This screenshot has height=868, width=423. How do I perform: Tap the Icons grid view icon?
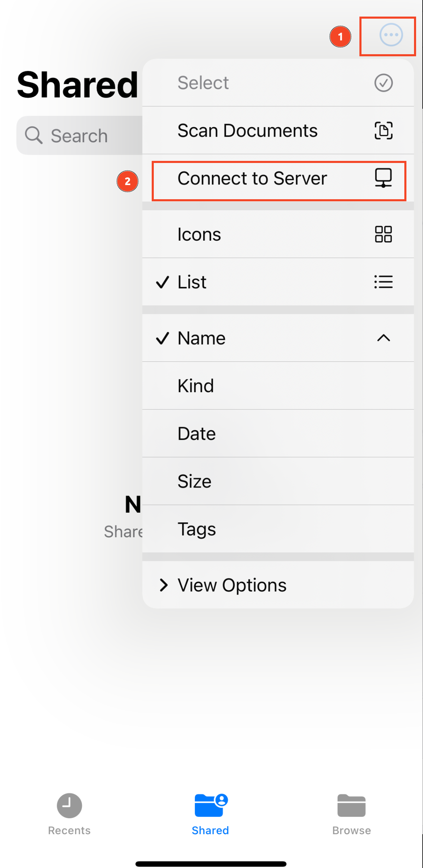[x=383, y=234]
